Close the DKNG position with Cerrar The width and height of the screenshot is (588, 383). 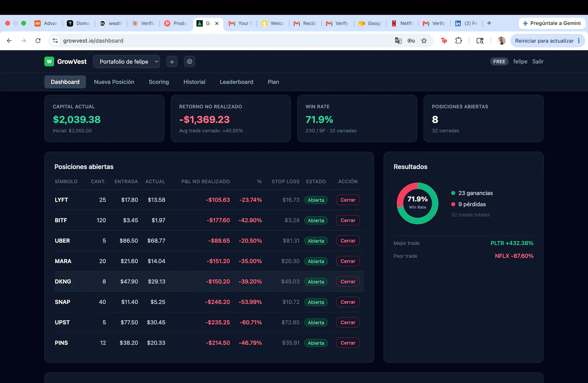coord(348,281)
